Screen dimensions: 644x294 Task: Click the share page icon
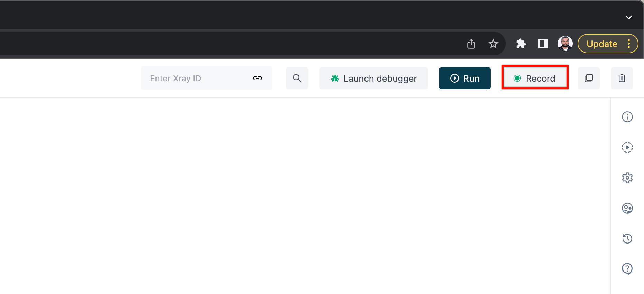pyautogui.click(x=471, y=44)
